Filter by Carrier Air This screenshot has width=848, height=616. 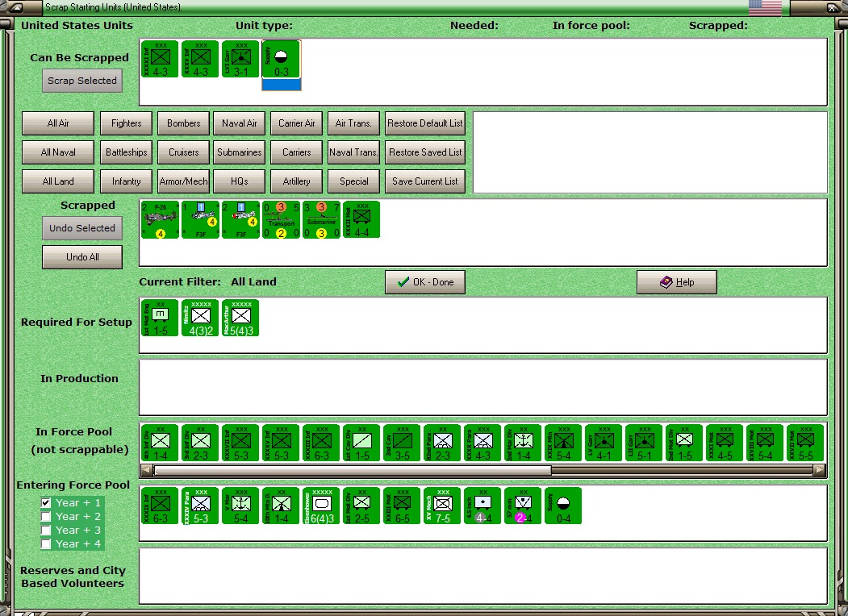pos(296,123)
